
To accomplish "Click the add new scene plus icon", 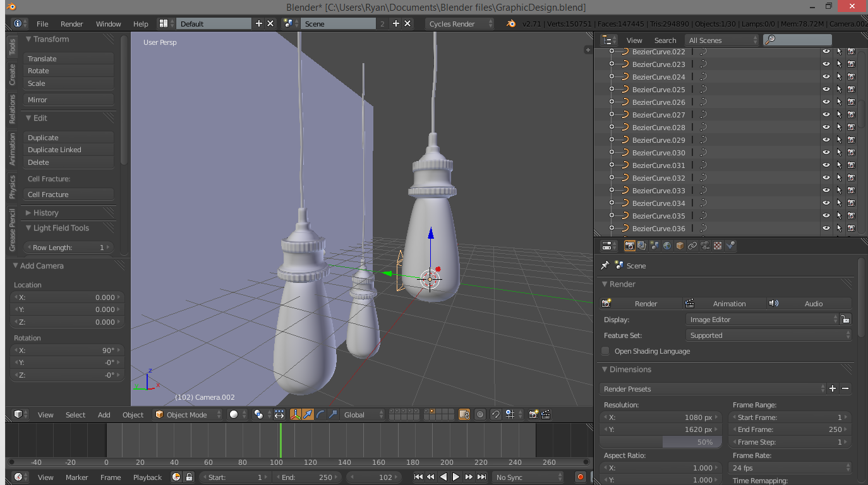I will point(396,23).
